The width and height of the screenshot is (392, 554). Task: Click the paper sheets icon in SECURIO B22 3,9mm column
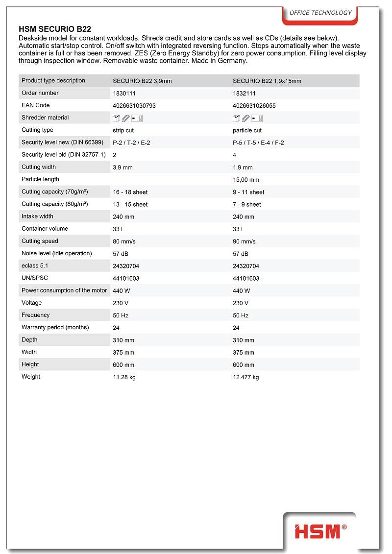pyautogui.click(x=116, y=118)
